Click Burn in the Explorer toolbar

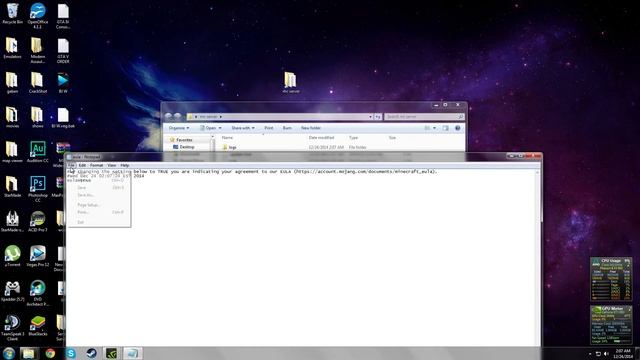coord(287,128)
